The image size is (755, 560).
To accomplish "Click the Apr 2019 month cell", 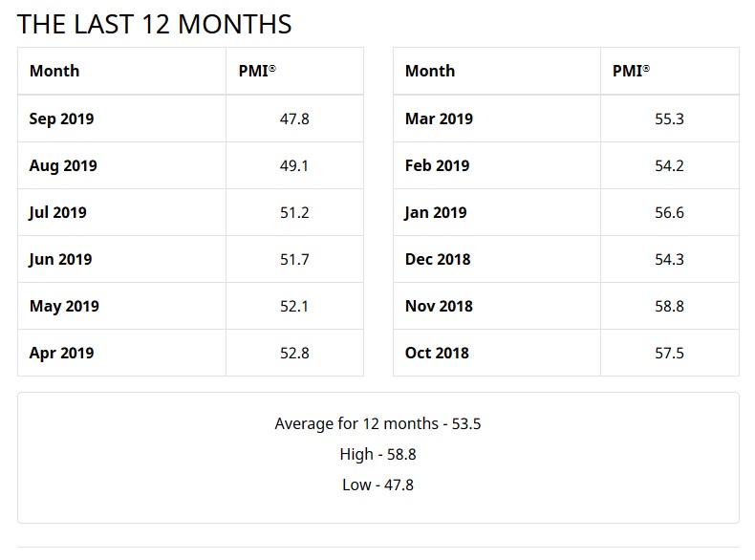I will coord(62,353).
